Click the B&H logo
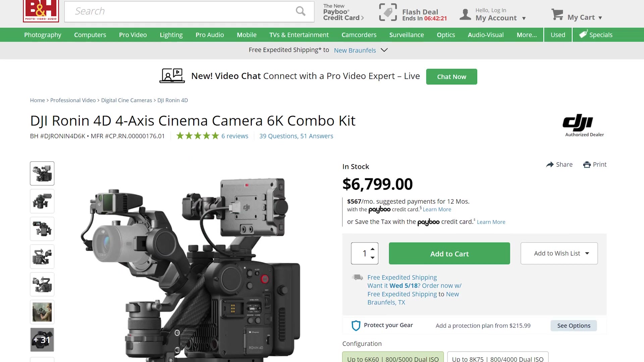The image size is (644, 362). click(x=41, y=11)
